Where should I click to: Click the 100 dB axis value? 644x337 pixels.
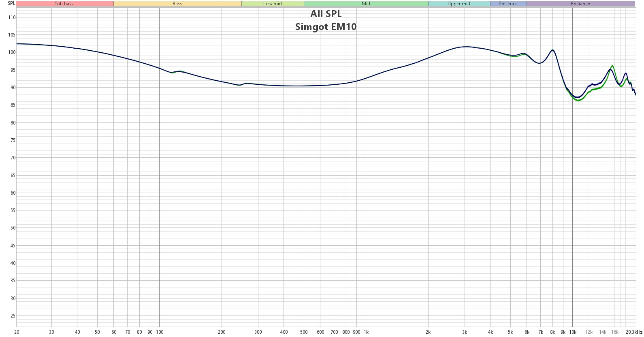12,52
